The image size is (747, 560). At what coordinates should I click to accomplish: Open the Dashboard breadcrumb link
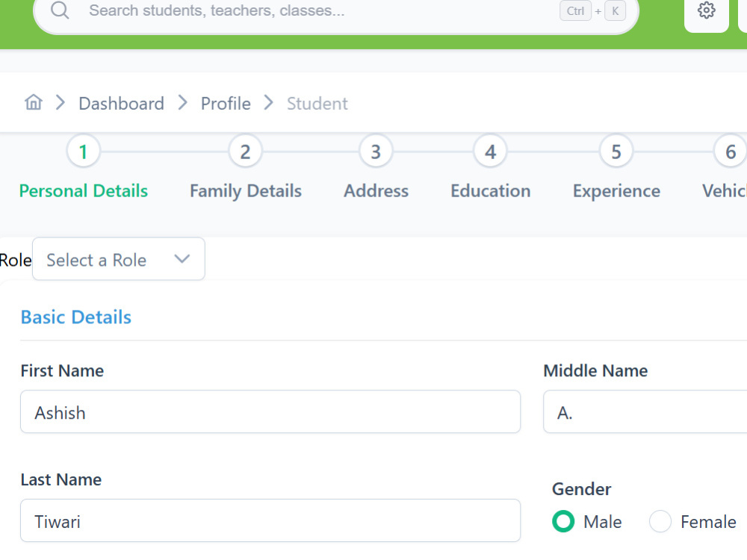click(122, 103)
